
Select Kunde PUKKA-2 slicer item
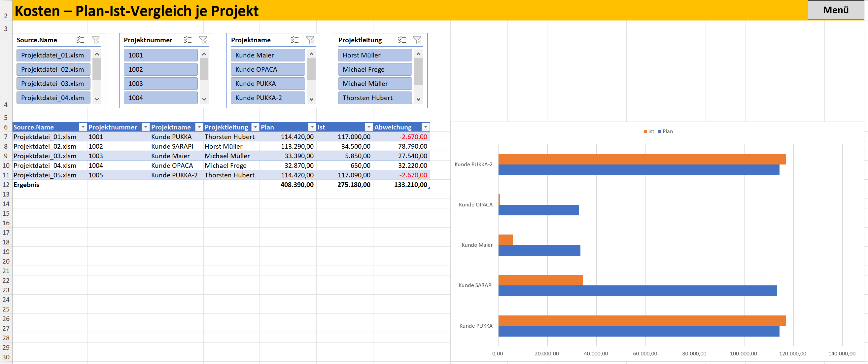point(267,97)
